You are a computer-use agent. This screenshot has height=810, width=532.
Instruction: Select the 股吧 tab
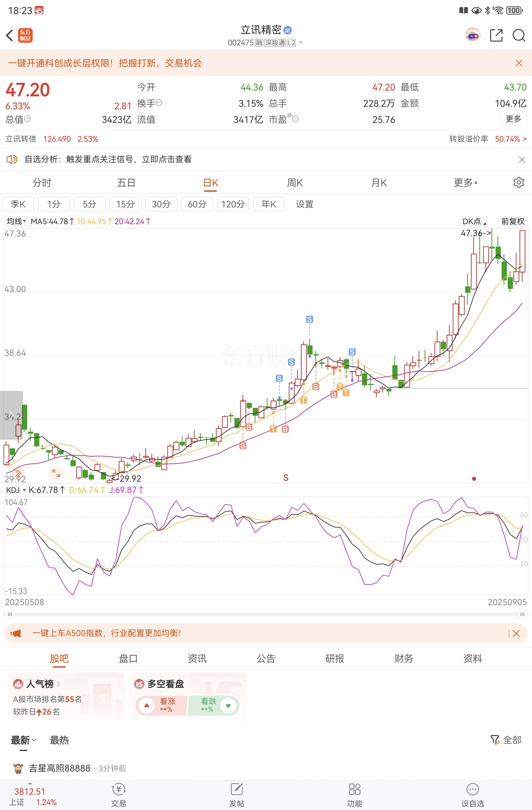point(59,658)
